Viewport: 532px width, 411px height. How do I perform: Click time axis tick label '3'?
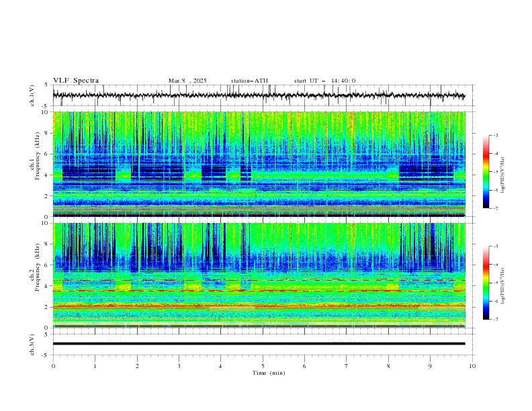pos(179,366)
